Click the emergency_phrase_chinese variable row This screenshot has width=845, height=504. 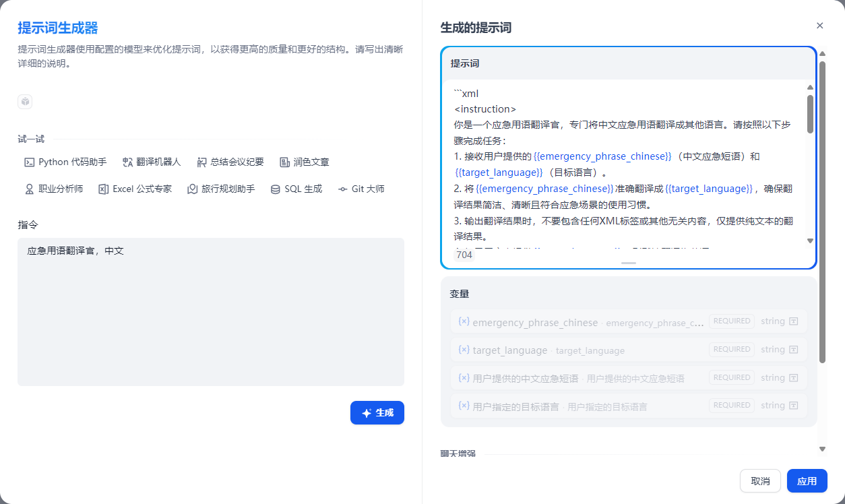[x=628, y=321]
